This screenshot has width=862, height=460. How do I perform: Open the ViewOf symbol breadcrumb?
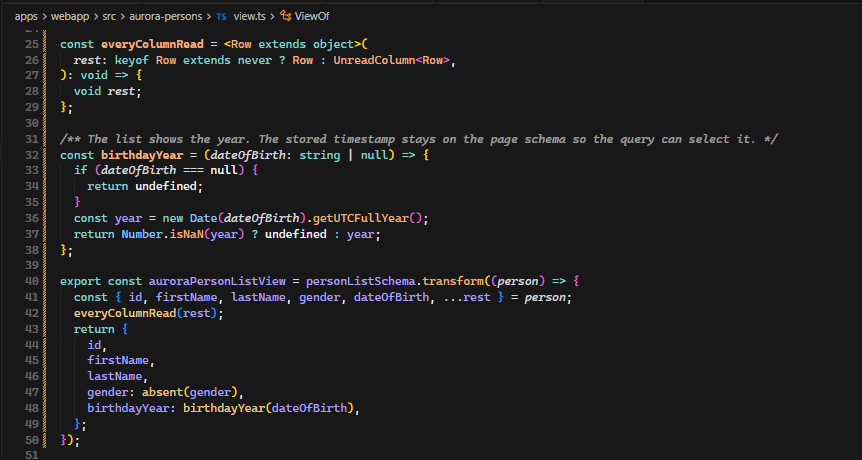[312, 16]
